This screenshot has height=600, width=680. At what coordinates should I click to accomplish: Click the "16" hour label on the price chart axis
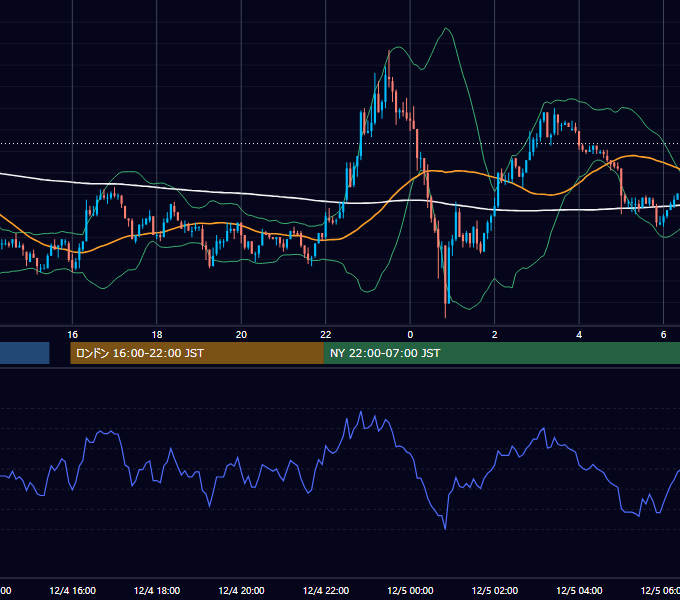72,335
